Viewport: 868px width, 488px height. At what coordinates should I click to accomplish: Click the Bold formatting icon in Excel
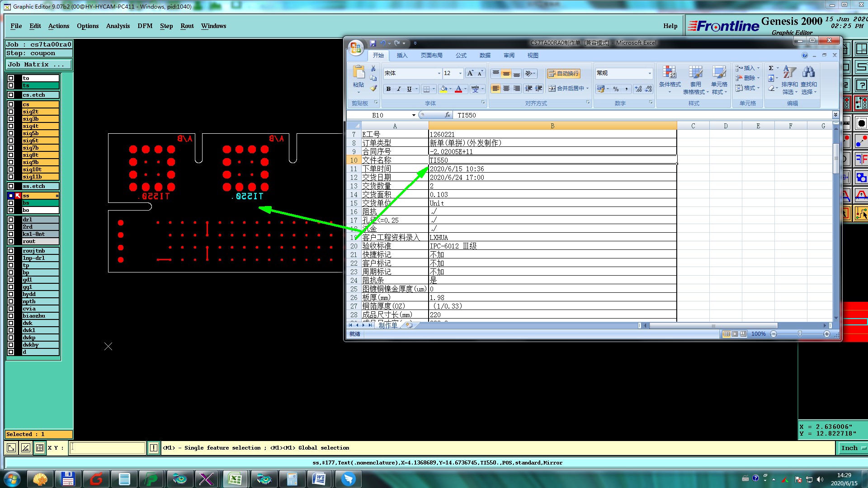(388, 89)
